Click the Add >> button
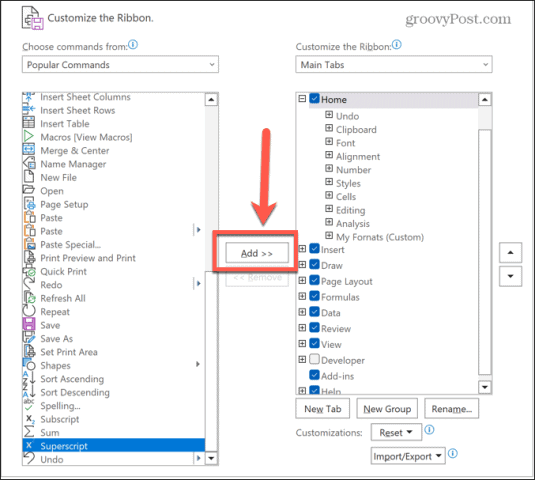This screenshot has width=535, height=480. (x=257, y=253)
